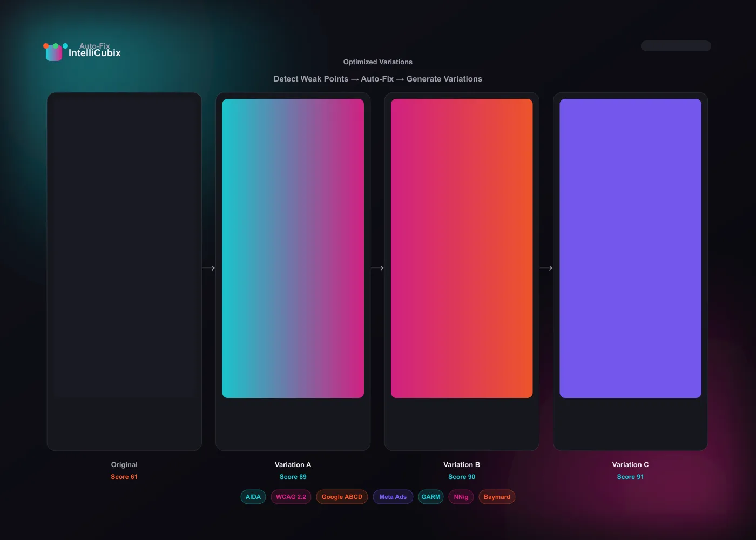
Task: Select the AIDA framework tag
Action: click(x=253, y=497)
